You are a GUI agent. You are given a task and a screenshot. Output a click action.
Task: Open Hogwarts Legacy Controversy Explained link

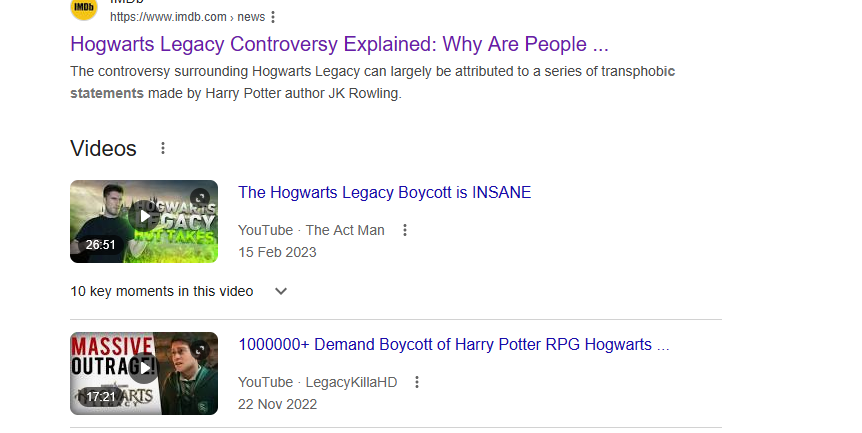point(339,44)
